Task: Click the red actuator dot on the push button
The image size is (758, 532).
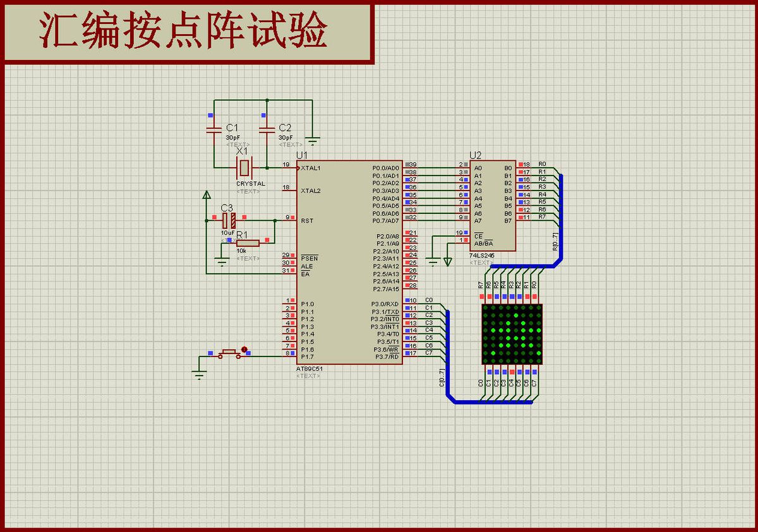Action: [244, 348]
